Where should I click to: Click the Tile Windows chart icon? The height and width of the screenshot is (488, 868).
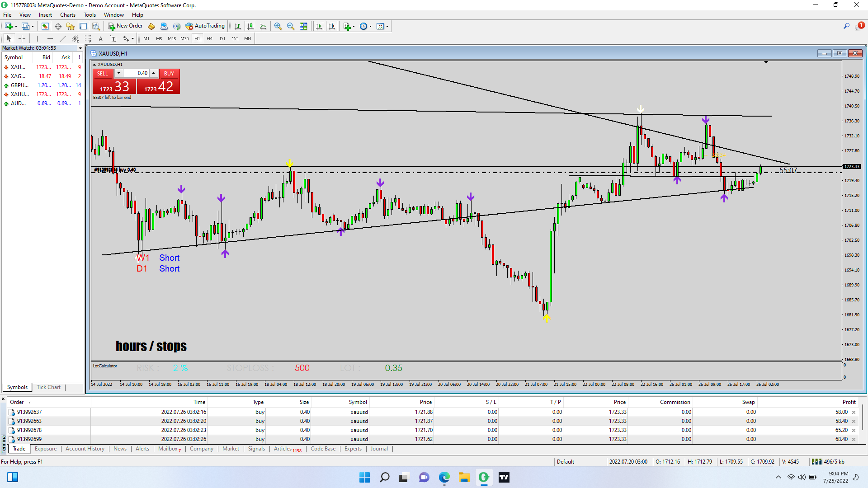click(x=303, y=26)
